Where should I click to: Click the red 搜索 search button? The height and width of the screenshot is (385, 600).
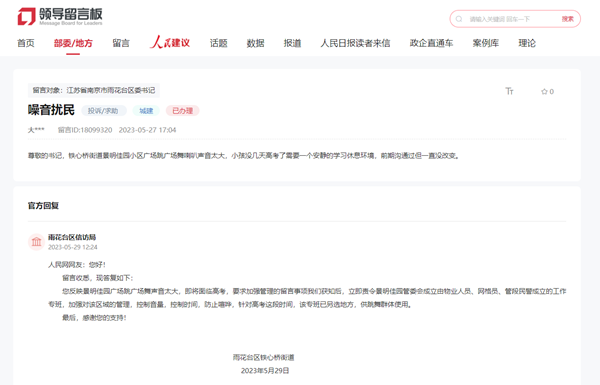click(x=567, y=19)
